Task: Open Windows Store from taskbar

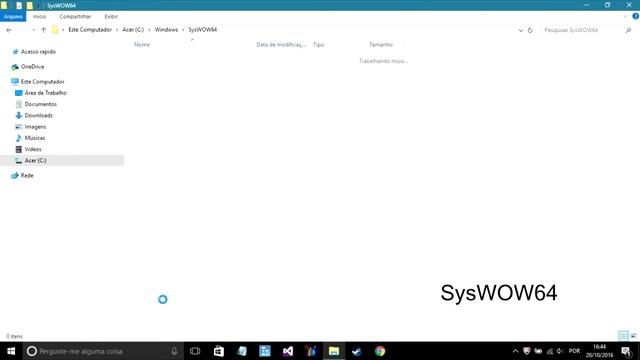Action: (x=219, y=351)
